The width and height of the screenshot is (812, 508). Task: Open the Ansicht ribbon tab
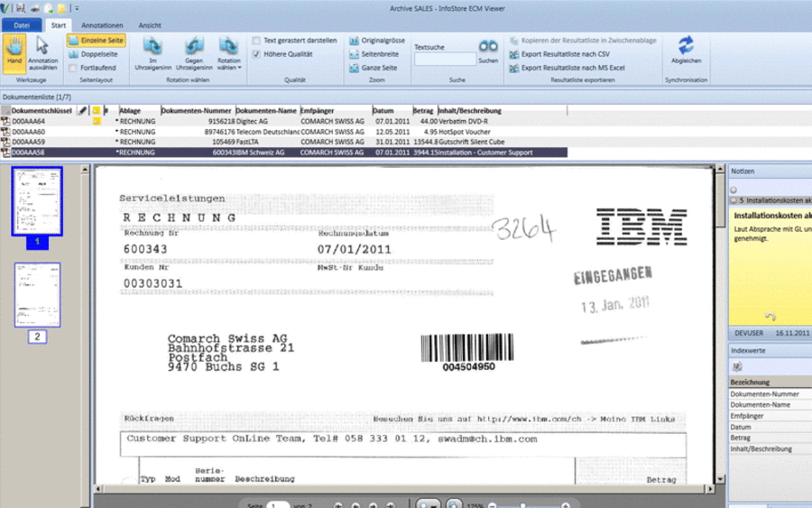pos(150,25)
